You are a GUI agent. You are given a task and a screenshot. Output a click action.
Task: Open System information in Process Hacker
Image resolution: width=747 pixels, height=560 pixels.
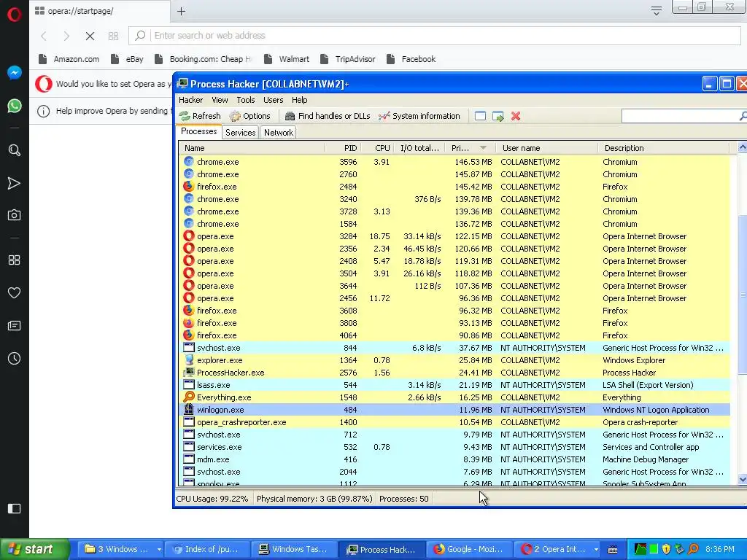click(x=419, y=116)
